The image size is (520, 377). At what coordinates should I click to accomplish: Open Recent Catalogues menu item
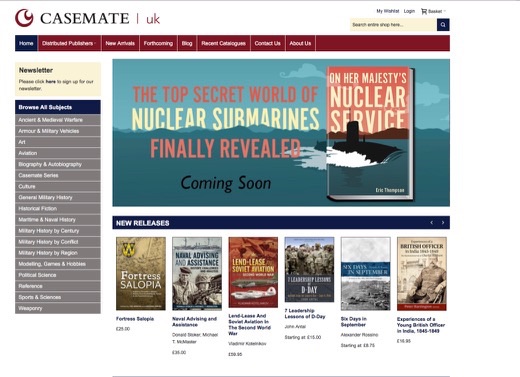224,43
